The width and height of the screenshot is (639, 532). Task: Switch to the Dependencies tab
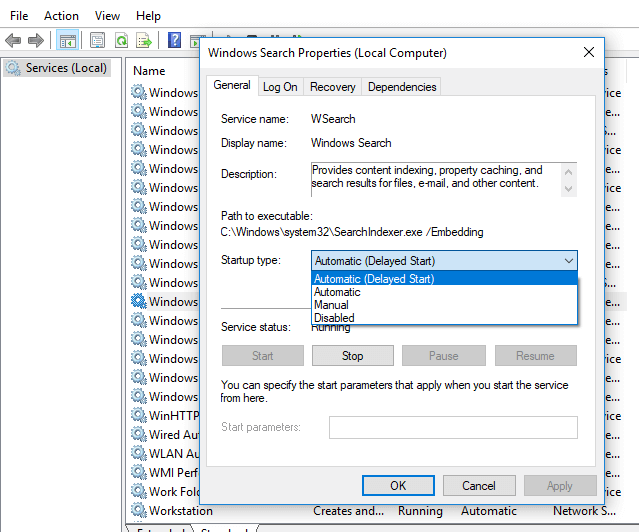click(402, 87)
